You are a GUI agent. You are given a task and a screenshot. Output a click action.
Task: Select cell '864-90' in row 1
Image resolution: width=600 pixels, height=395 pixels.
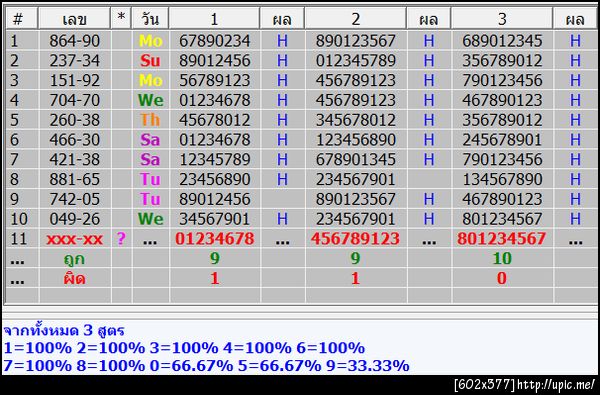click(x=75, y=41)
